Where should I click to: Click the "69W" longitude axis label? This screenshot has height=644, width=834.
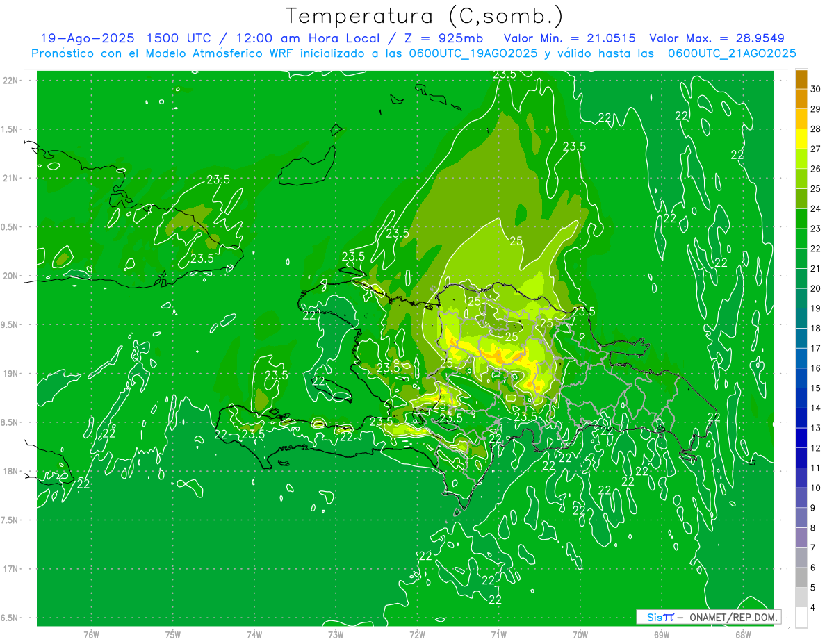pos(662,634)
